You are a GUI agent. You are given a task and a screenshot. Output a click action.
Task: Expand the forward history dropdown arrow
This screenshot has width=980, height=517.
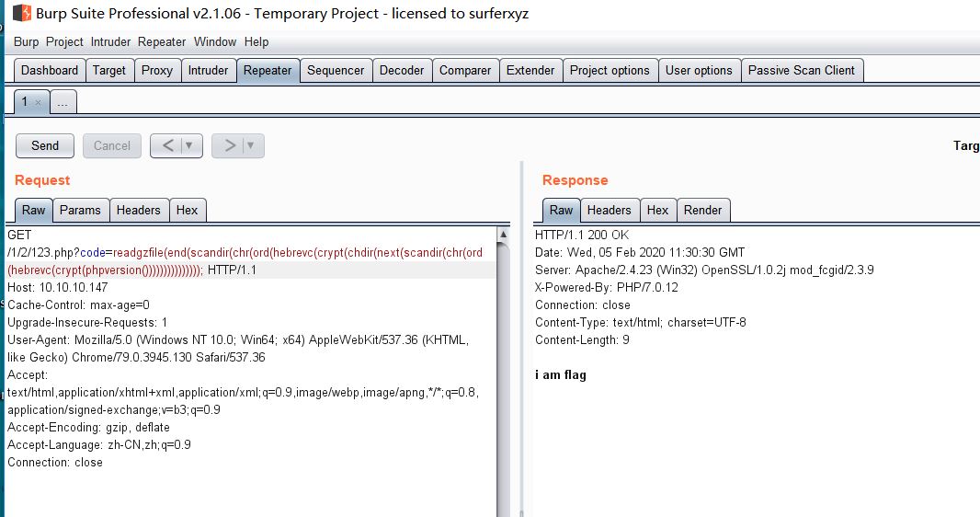tap(251, 145)
